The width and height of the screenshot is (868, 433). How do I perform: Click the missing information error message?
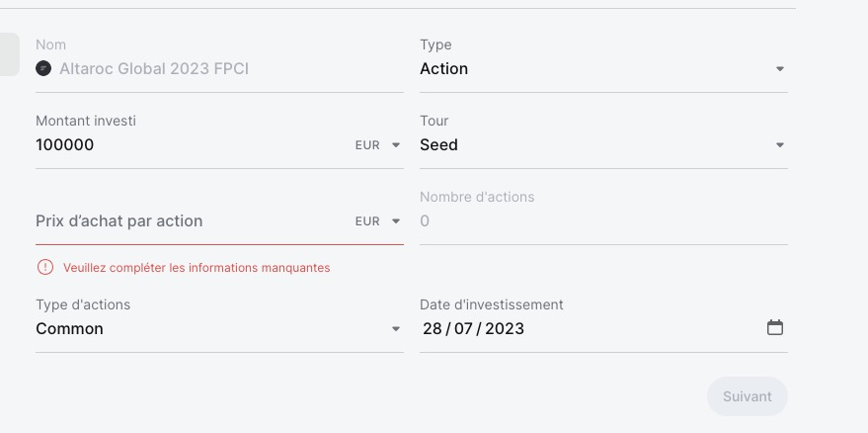[197, 268]
